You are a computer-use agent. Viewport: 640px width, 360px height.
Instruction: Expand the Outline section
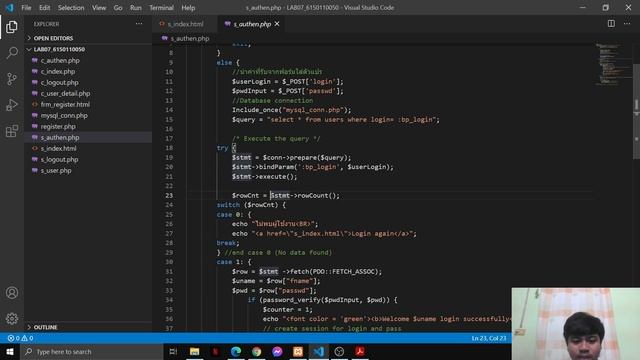click(x=45, y=327)
